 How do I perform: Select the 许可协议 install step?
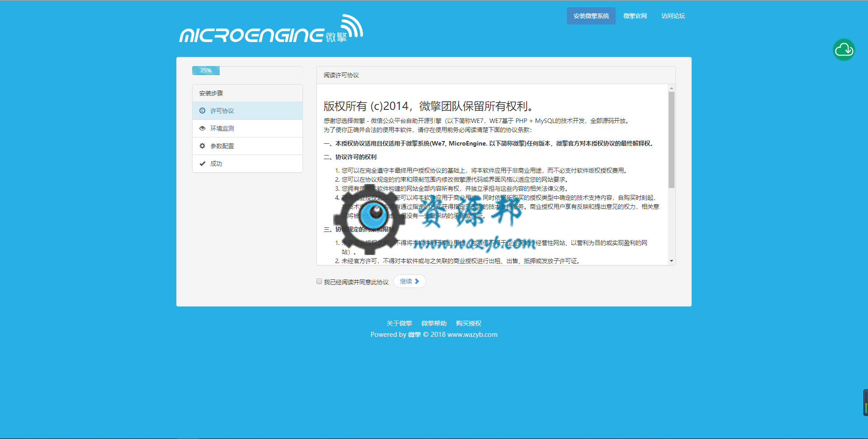(x=247, y=111)
